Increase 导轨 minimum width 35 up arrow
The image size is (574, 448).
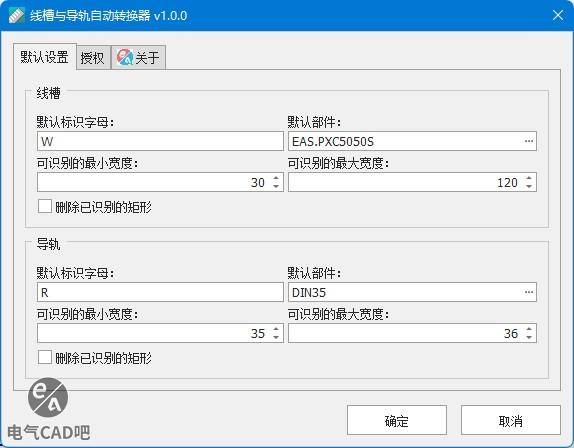[276, 329]
